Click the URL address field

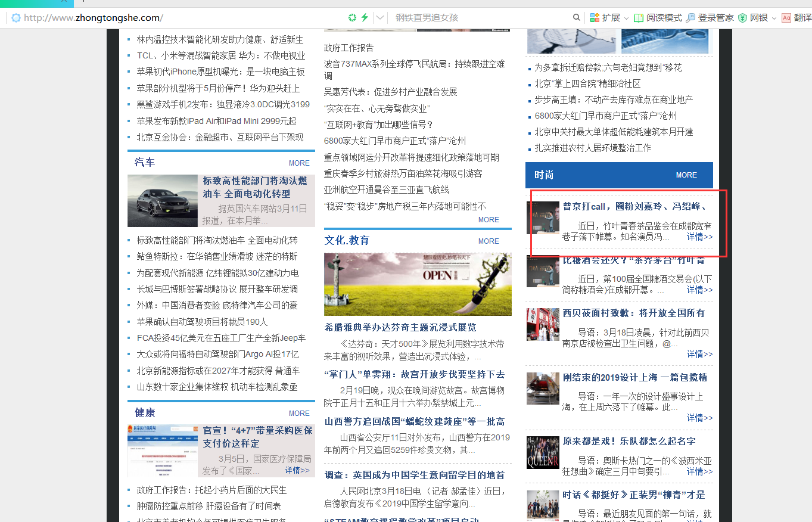(x=94, y=17)
